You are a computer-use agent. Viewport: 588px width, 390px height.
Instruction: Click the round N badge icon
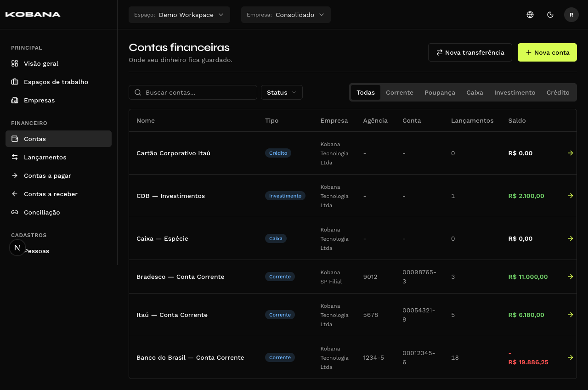pos(17,248)
